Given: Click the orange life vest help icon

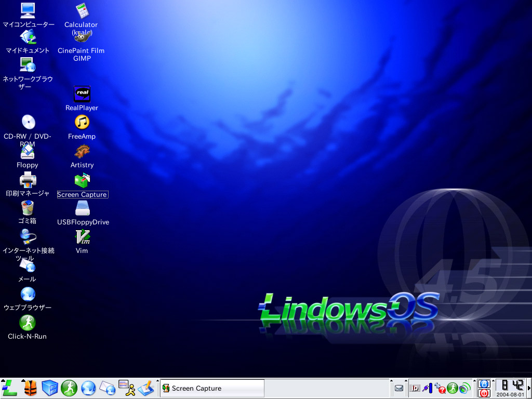Looking at the screenshot, I should [31, 388].
